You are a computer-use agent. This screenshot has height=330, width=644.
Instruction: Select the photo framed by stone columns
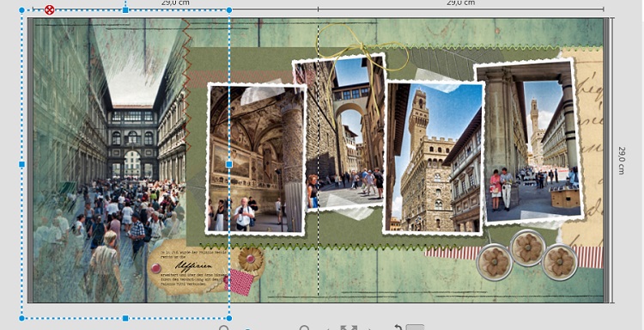coord(530,142)
